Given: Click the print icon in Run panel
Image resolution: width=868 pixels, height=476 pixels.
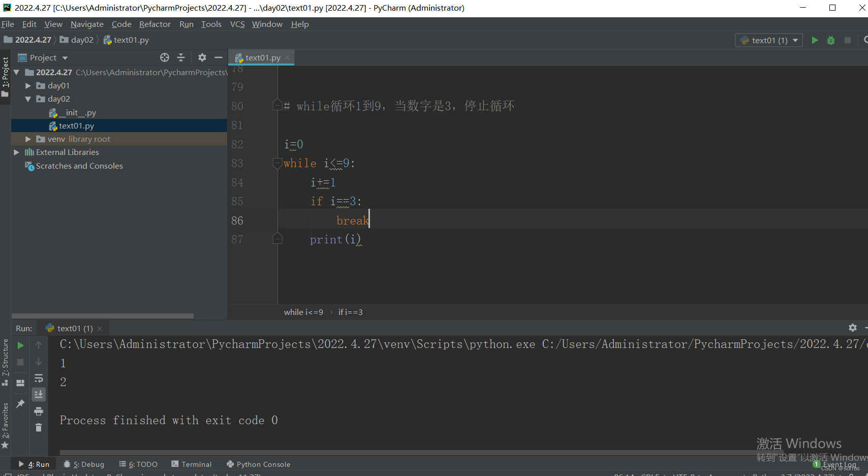Looking at the screenshot, I should (x=39, y=411).
